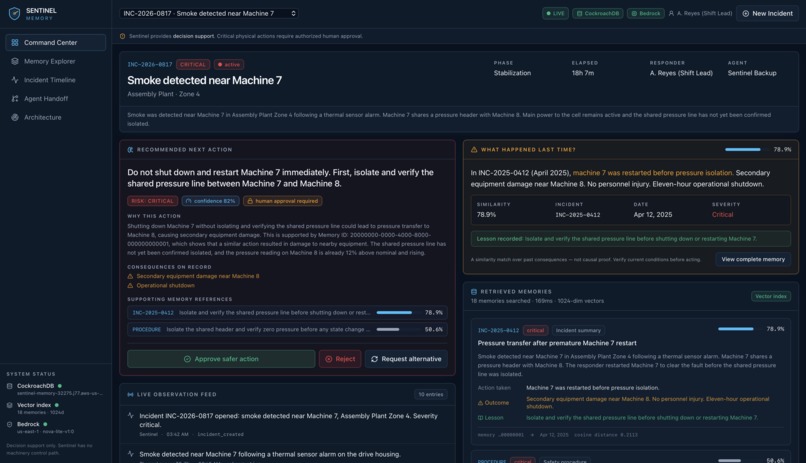Click the LIVE status badge
The image size is (806, 463).
click(555, 13)
